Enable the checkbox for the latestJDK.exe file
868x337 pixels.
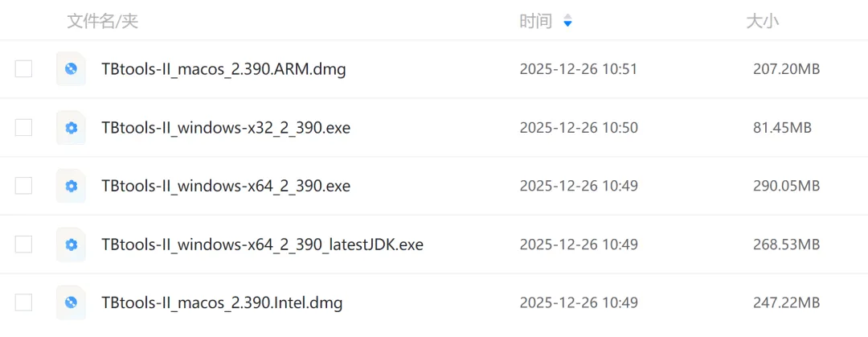24,245
